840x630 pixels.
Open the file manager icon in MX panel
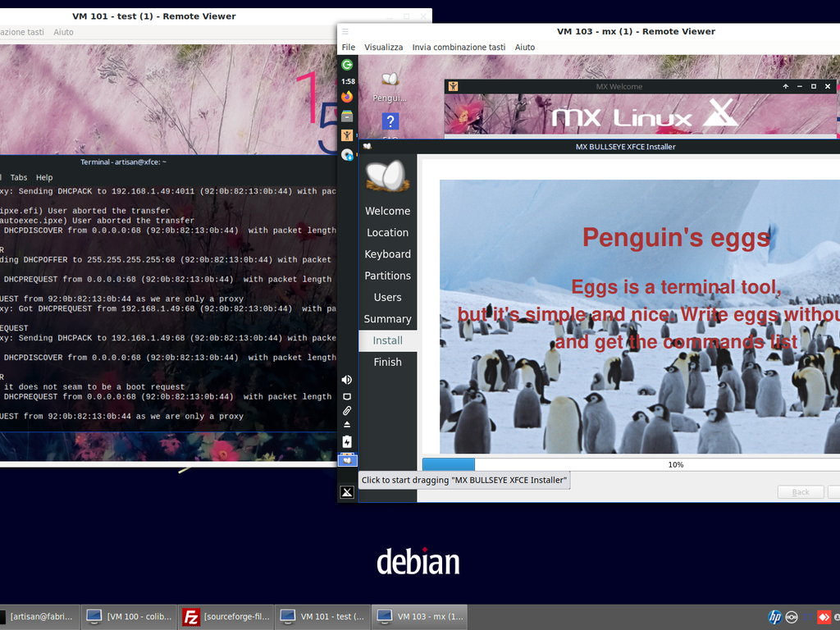click(347, 116)
